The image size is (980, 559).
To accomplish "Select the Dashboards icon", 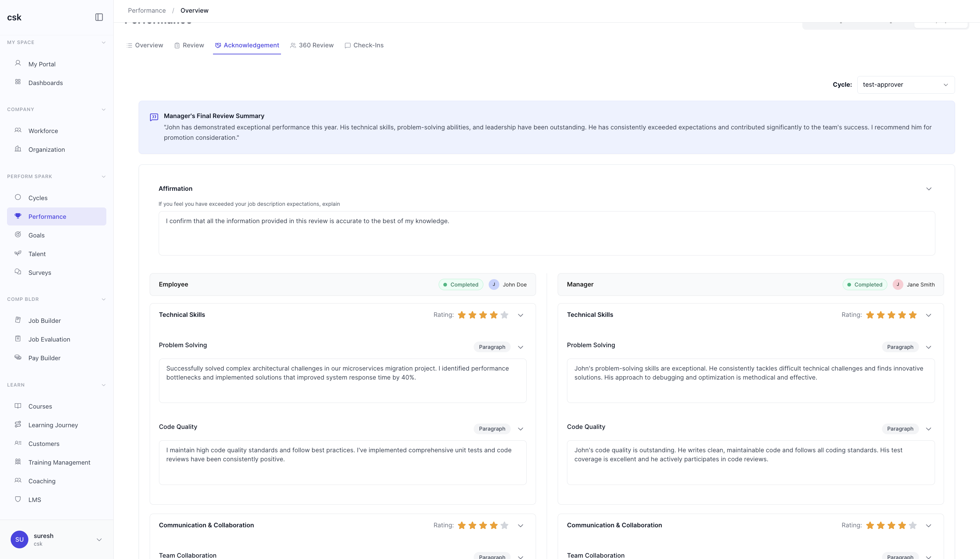I will pyautogui.click(x=18, y=82).
